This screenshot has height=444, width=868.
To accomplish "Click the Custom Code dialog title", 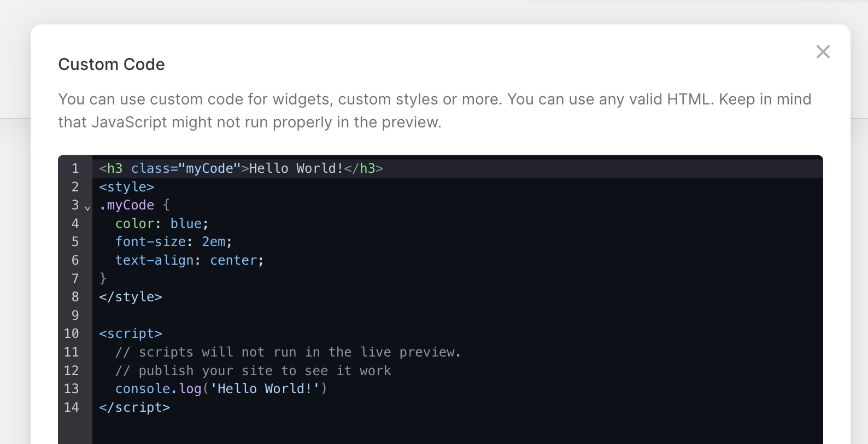I will (112, 65).
